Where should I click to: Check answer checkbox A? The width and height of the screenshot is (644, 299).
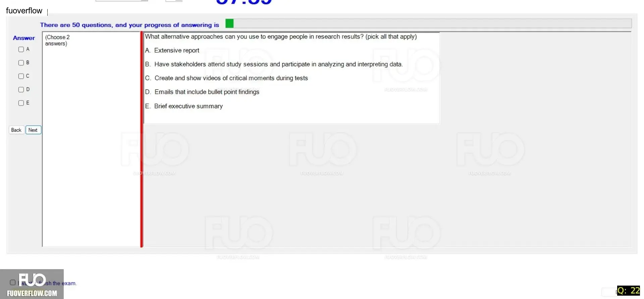[21, 49]
